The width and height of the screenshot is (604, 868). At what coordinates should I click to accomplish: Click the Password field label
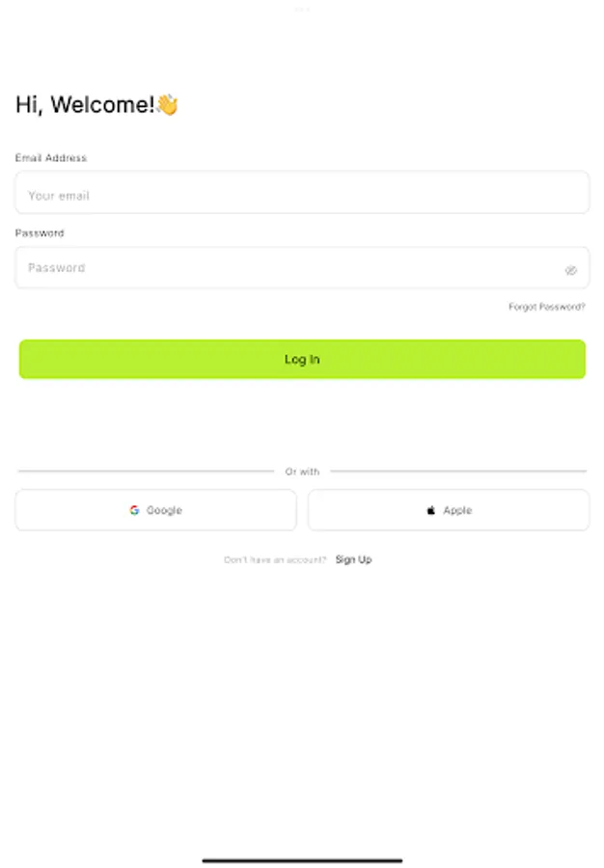click(40, 232)
